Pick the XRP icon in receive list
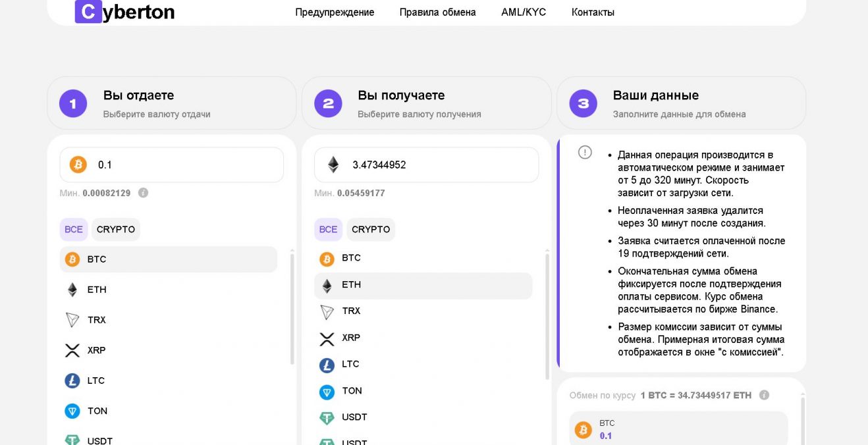The height and width of the screenshot is (445, 868). coord(327,338)
